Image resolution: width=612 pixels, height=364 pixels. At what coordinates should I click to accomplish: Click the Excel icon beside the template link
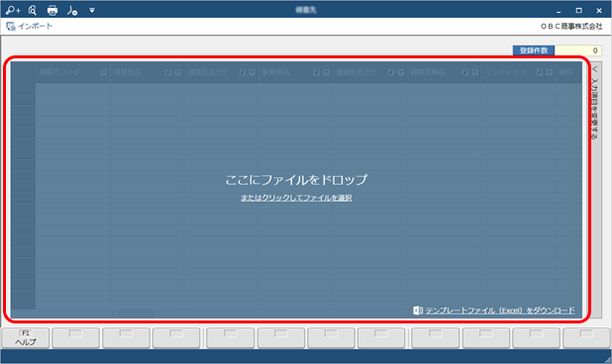[x=418, y=311]
